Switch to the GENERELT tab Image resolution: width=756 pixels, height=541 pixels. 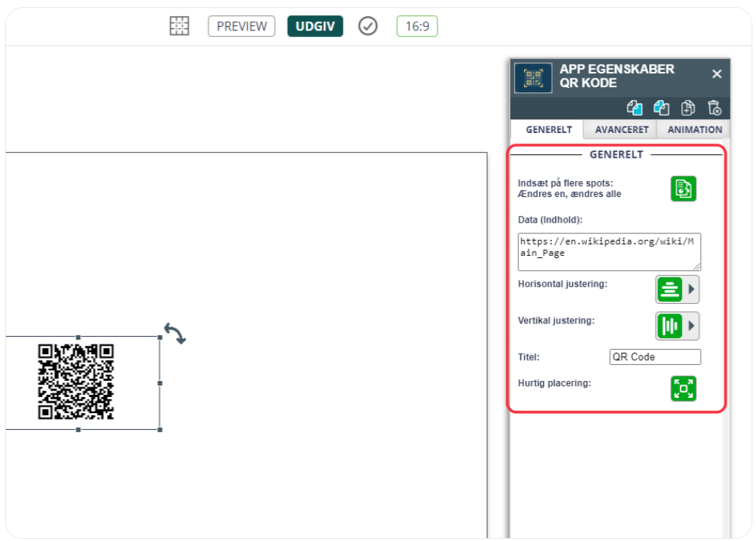tap(549, 129)
